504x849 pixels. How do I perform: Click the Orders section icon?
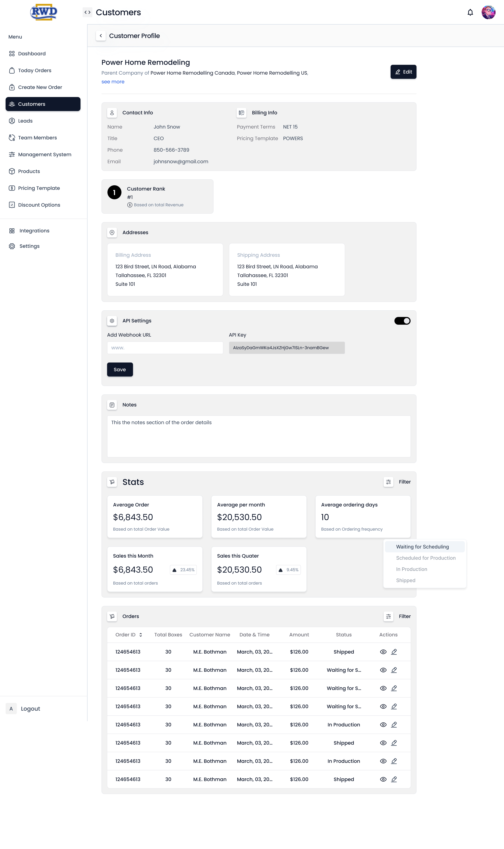point(112,616)
